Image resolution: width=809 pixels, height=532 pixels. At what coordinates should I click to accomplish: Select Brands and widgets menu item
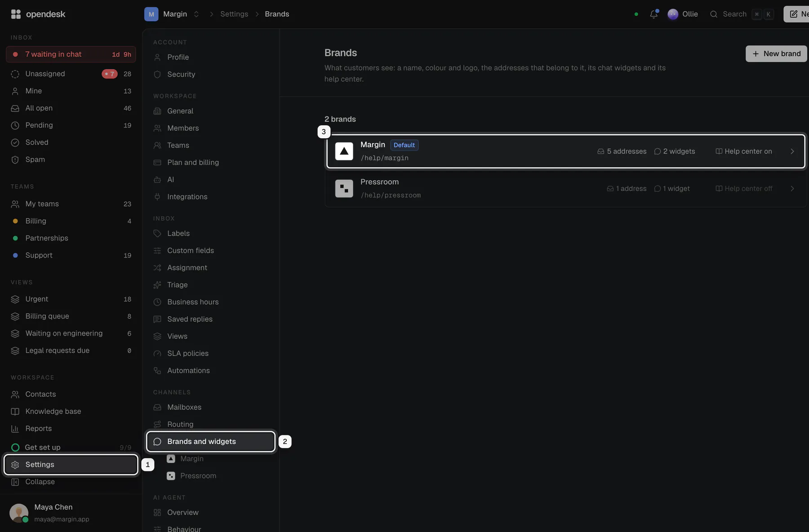pyautogui.click(x=210, y=441)
